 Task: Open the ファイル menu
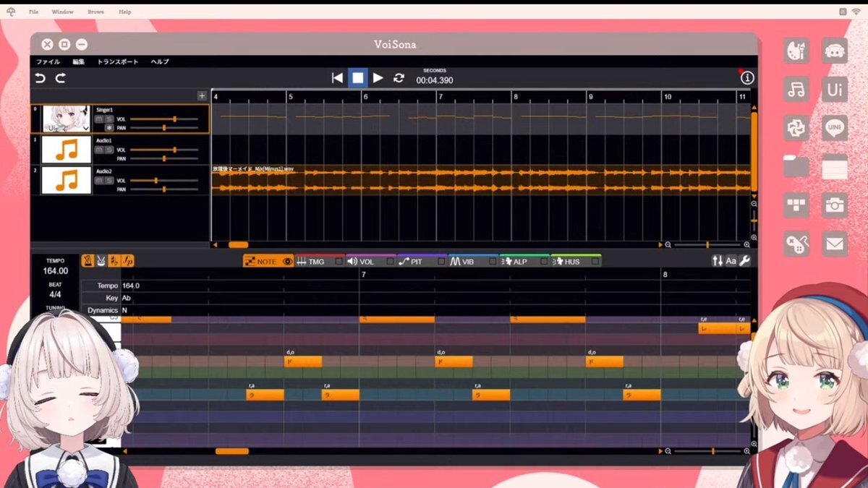coord(48,62)
